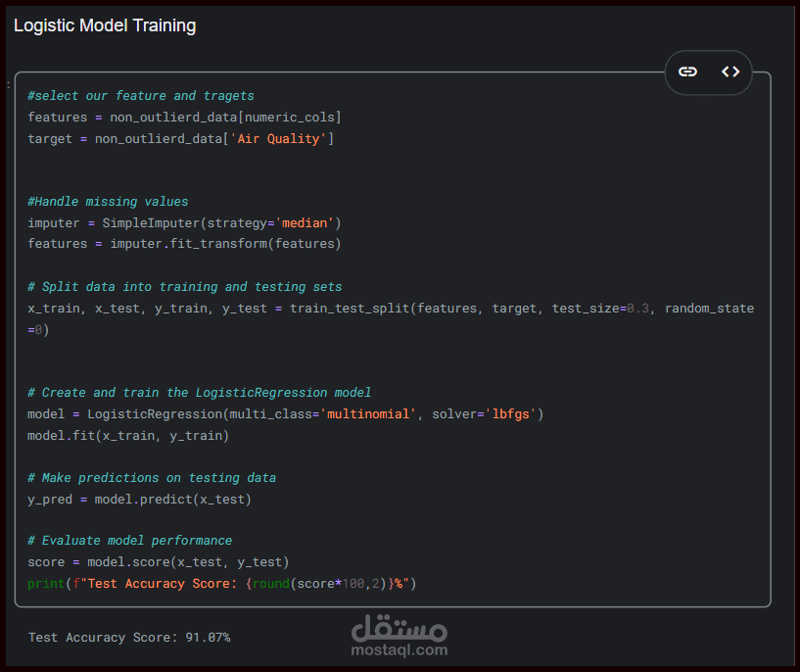
Task: Click the score = model.score line
Action: (158, 562)
